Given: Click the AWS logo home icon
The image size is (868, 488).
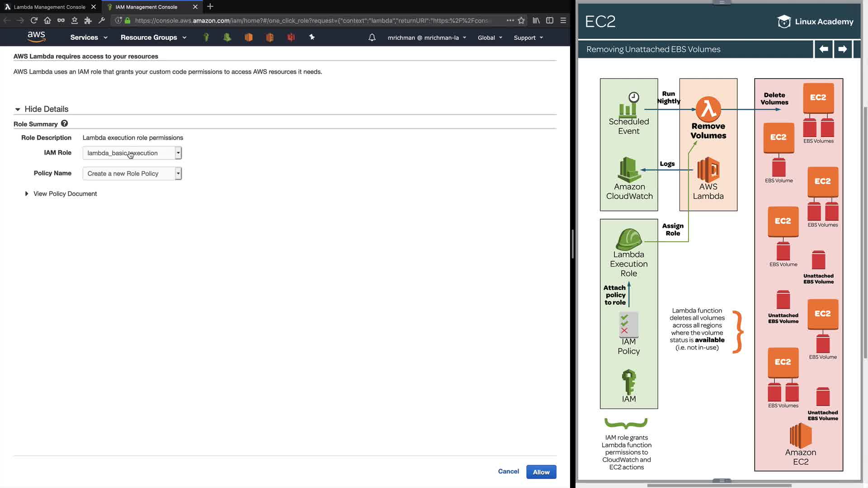Looking at the screenshot, I should (x=36, y=37).
